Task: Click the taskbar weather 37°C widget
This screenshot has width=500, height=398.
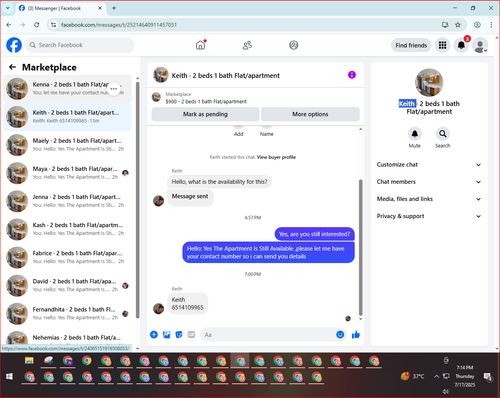Action: [413, 376]
